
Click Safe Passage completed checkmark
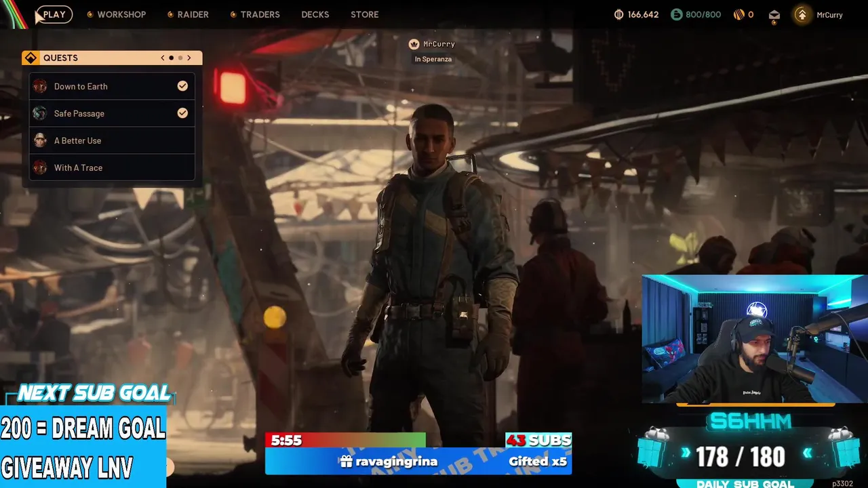(182, 113)
